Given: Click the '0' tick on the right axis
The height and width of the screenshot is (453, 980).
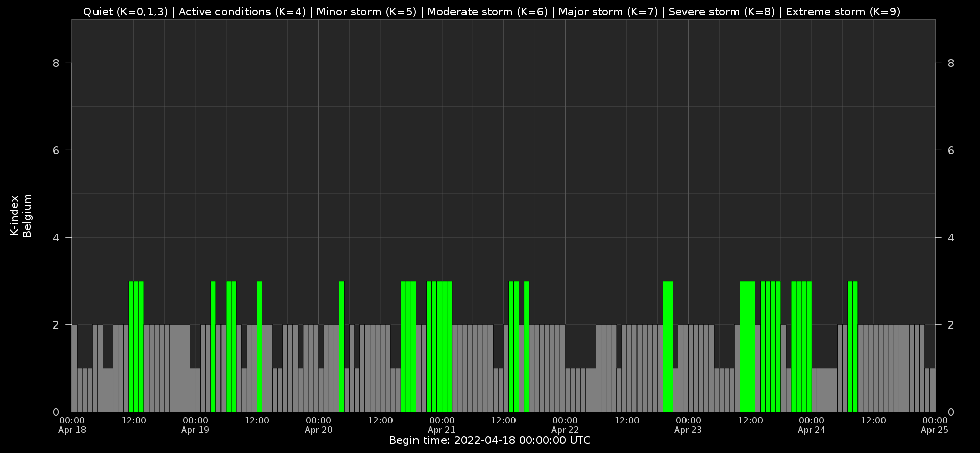Looking at the screenshot, I should (951, 412).
